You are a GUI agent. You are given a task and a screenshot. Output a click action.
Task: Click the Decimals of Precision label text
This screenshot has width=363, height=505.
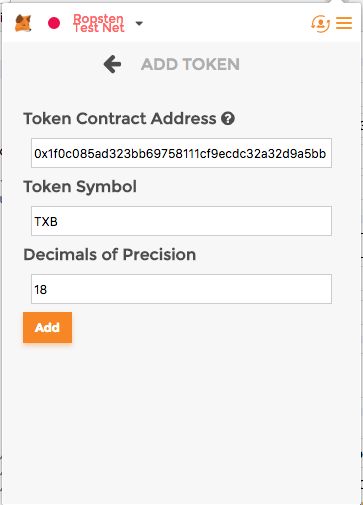[110, 255]
